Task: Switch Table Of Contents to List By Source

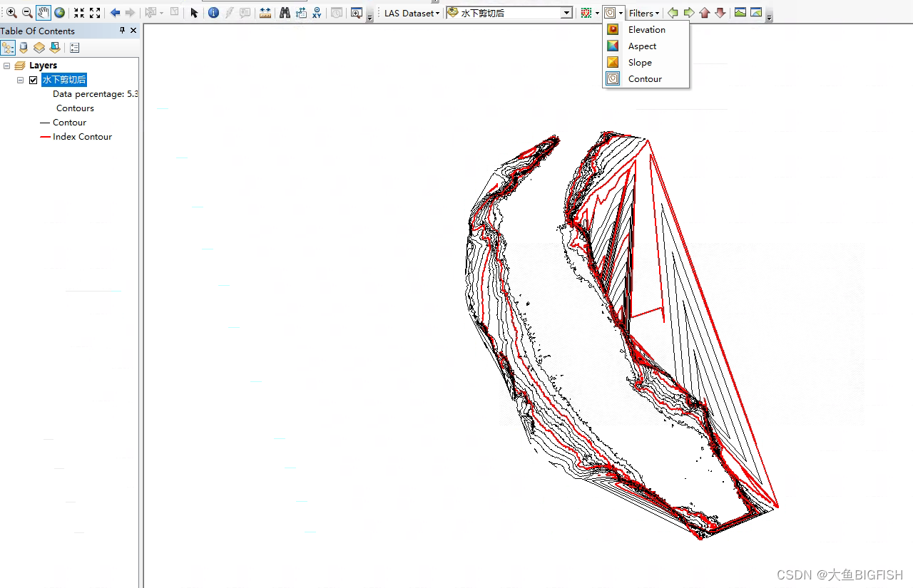Action: [24, 47]
